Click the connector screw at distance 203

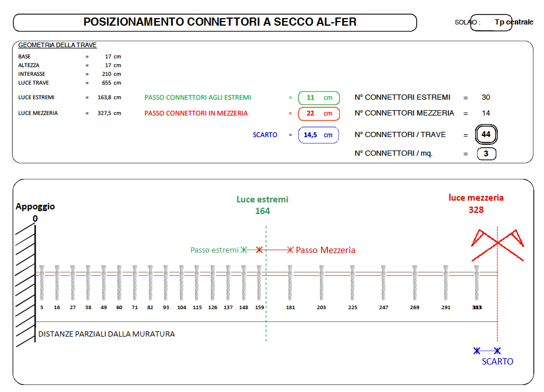pos(322,283)
